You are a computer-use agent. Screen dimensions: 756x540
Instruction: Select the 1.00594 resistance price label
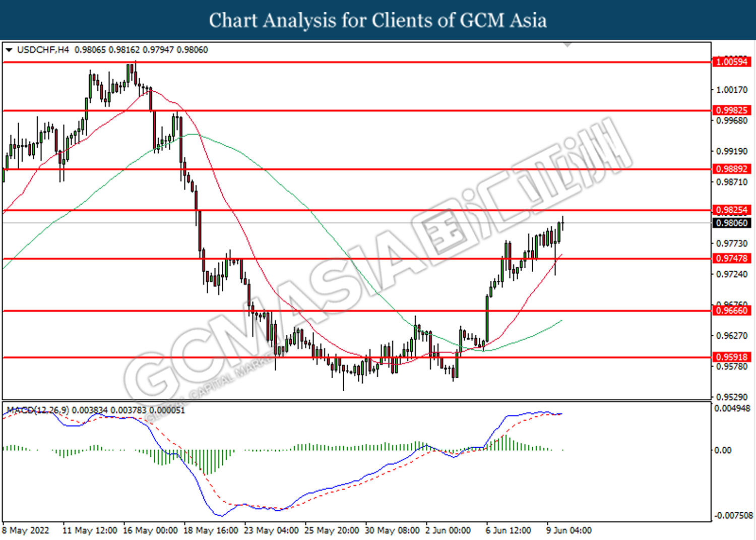[x=732, y=62]
